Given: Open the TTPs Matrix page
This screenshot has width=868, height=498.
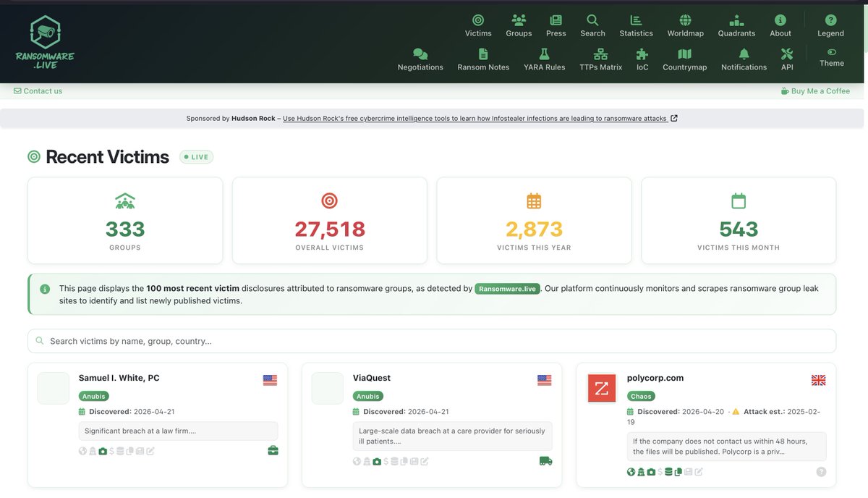Looking at the screenshot, I should [x=600, y=59].
